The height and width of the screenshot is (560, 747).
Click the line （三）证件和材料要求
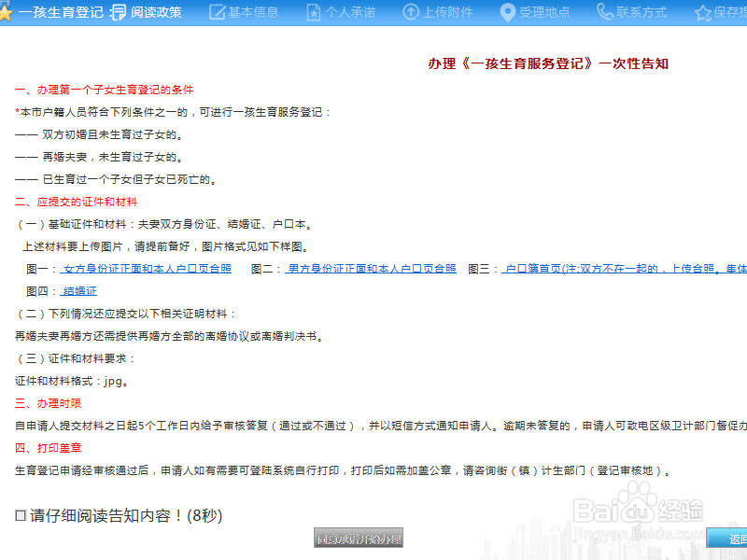tap(75, 359)
